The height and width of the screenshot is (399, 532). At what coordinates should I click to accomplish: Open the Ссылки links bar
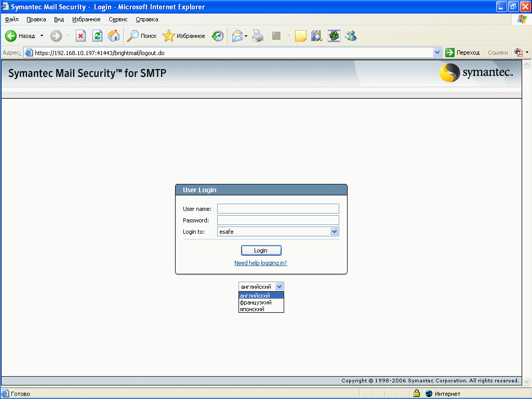coord(498,52)
